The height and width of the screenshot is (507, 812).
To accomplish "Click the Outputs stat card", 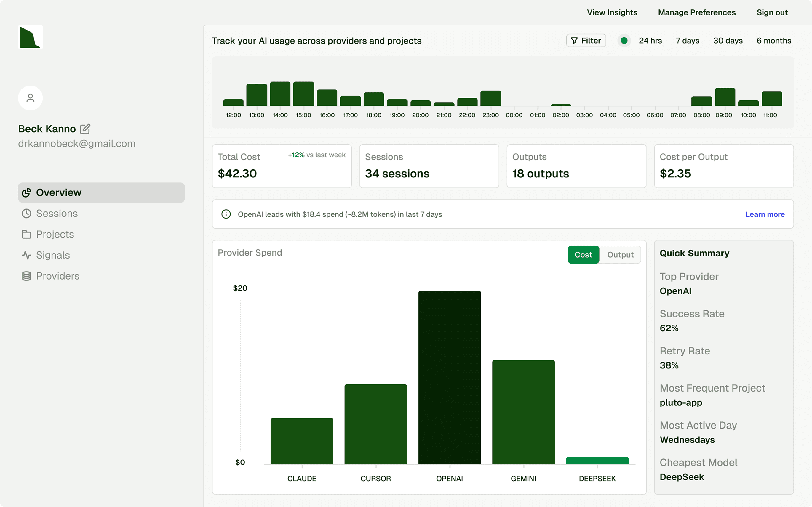I will coord(576,166).
